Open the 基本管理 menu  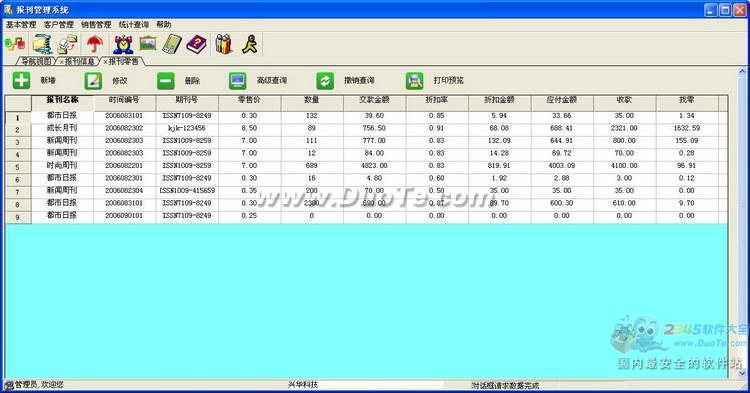pos(21,24)
